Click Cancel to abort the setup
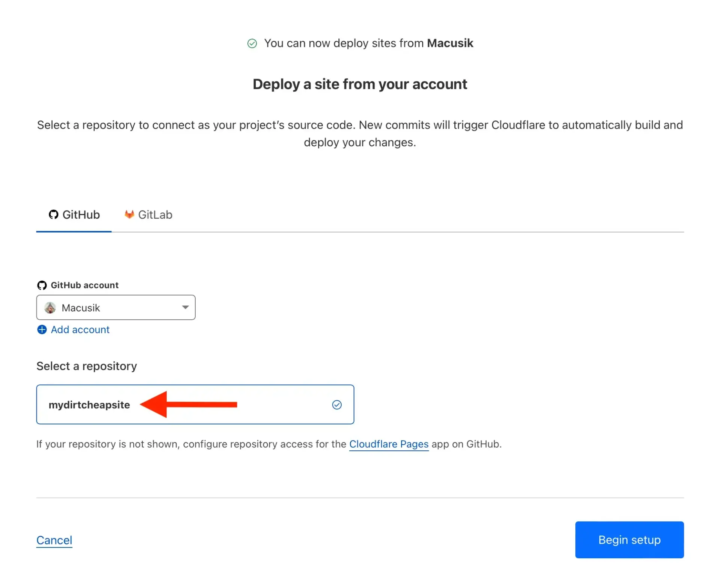The height and width of the screenshot is (588, 721). [54, 540]
